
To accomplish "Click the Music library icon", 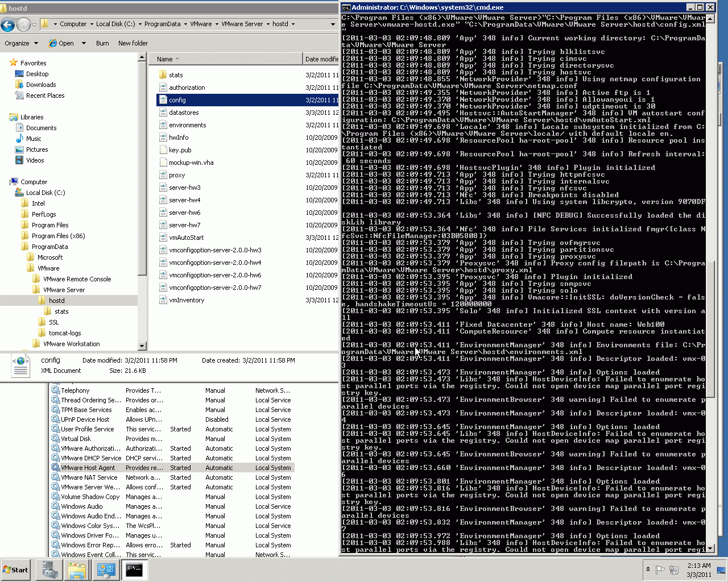I will point(19,139).
